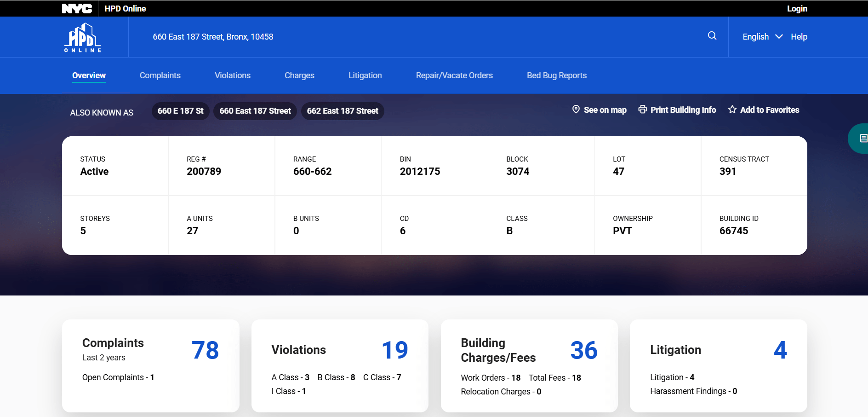Screen dimensions: 868x417
Task: Expand the English language dropdown
Action: (x=762, y=37)
